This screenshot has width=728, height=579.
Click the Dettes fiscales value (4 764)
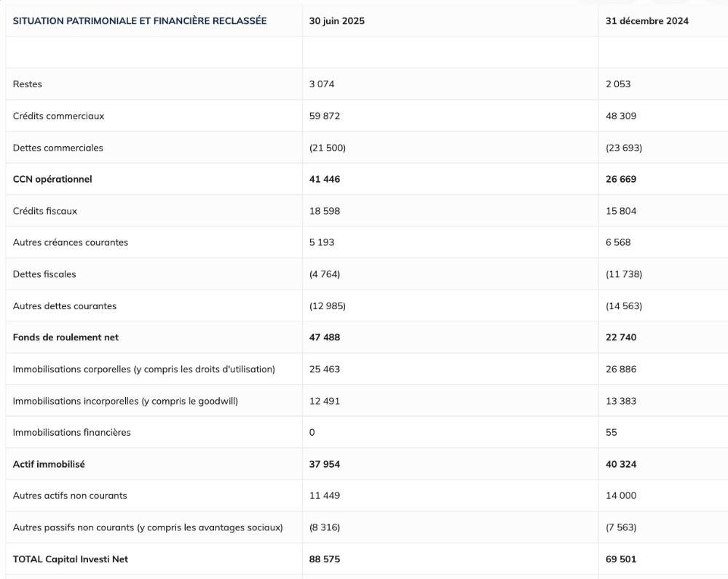tap(325, 274)
